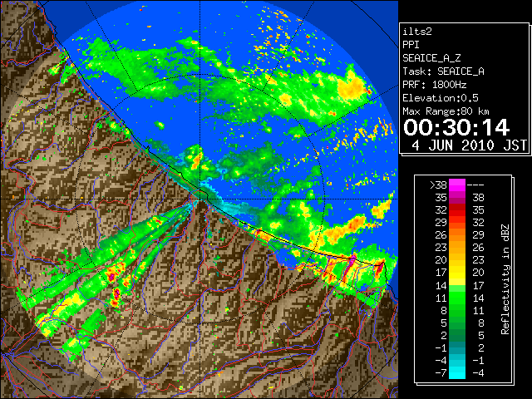This screenshot has width=532, height=399.
Task: Click the '4 JUN 2010 JST' date
Action: (469, 145)
